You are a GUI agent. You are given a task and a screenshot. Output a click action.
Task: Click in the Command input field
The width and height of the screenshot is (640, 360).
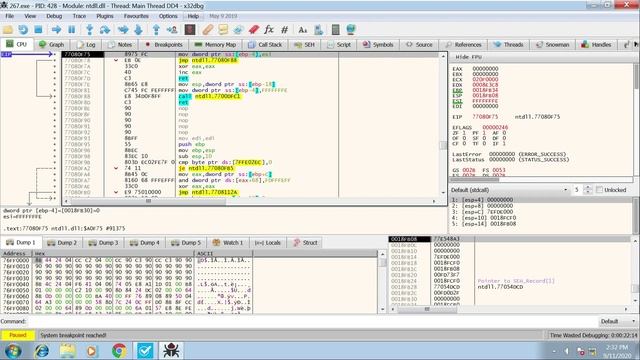coord(312,321)
